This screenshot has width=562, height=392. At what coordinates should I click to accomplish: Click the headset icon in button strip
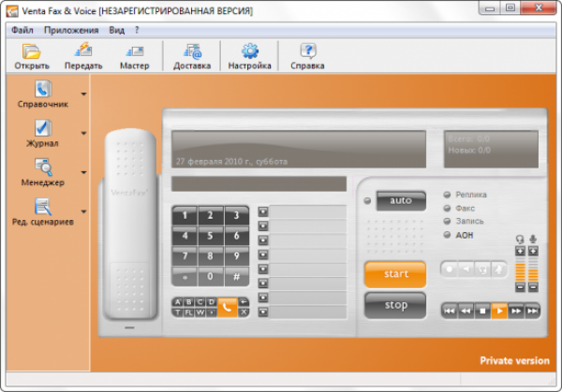[x=482, y=269]
